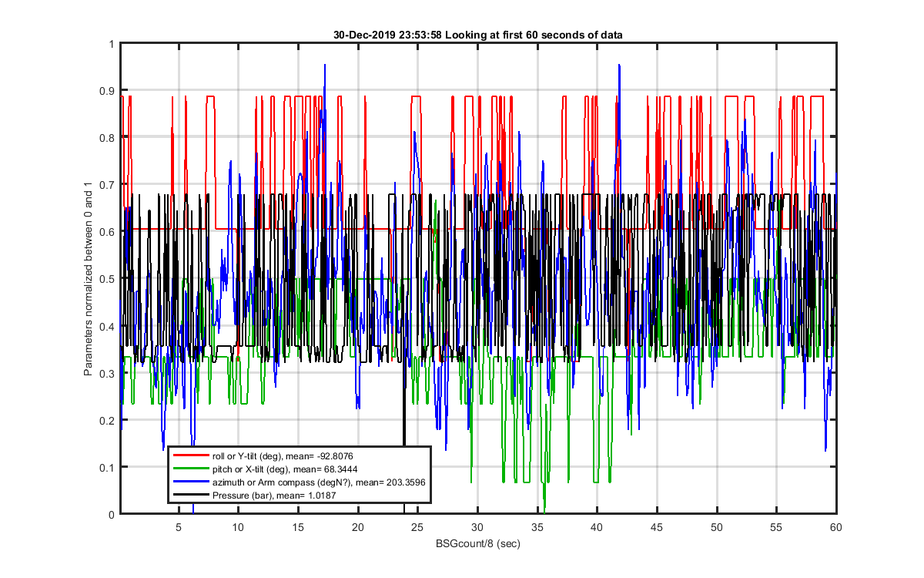The width and height of the screenshot is (924, 578).
Task: Click x-axis tick label "50"
Action: (716, 527)
